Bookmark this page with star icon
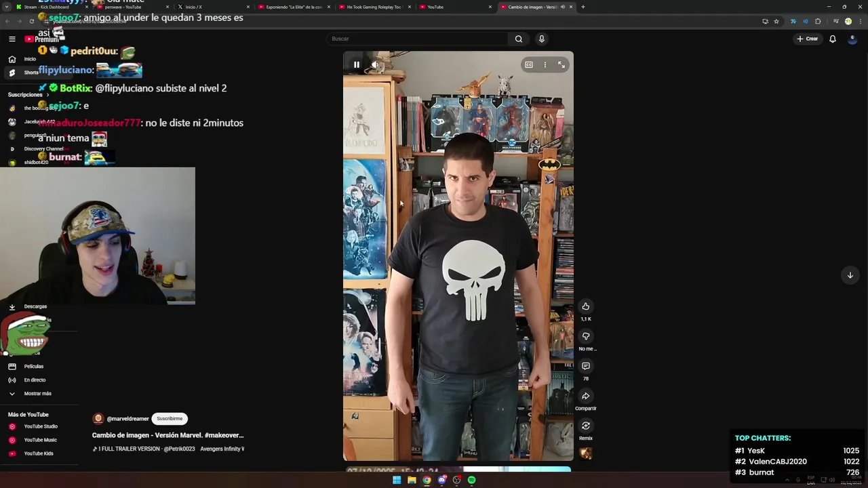 [x=776, y=21]
